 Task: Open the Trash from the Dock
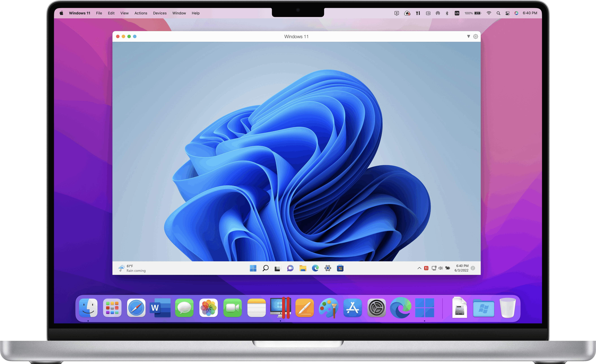(x=507, y=308)
